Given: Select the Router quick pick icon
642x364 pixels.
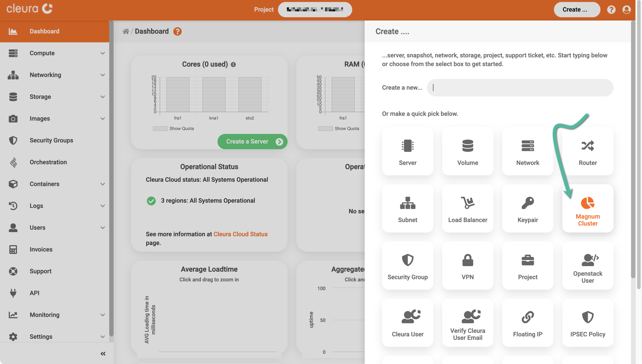Looking at the screenshot, I should [587, 146].
